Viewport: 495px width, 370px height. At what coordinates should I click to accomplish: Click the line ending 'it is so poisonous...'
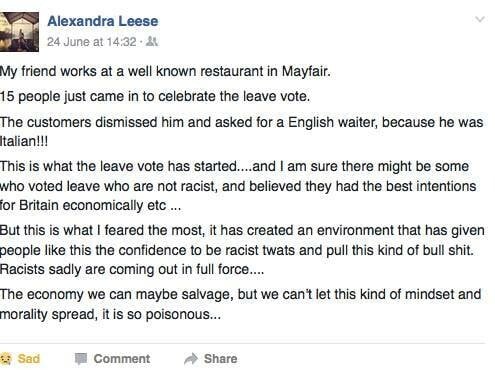pyautogui.click(x=110, y=314)
